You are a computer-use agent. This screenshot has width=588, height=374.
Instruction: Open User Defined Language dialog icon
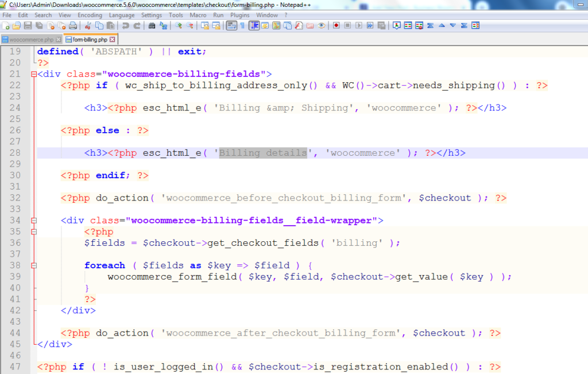[265, 25]
